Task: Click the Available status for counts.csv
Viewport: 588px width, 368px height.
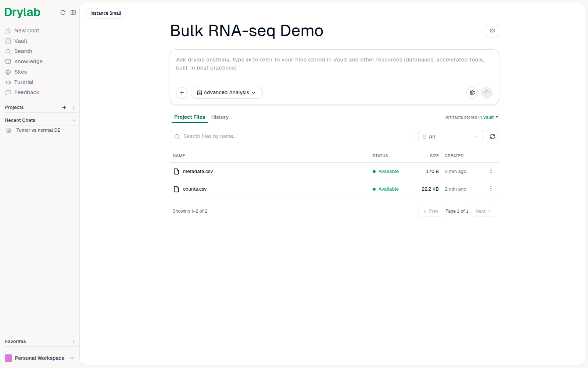Action: click(x=386, y=189)
